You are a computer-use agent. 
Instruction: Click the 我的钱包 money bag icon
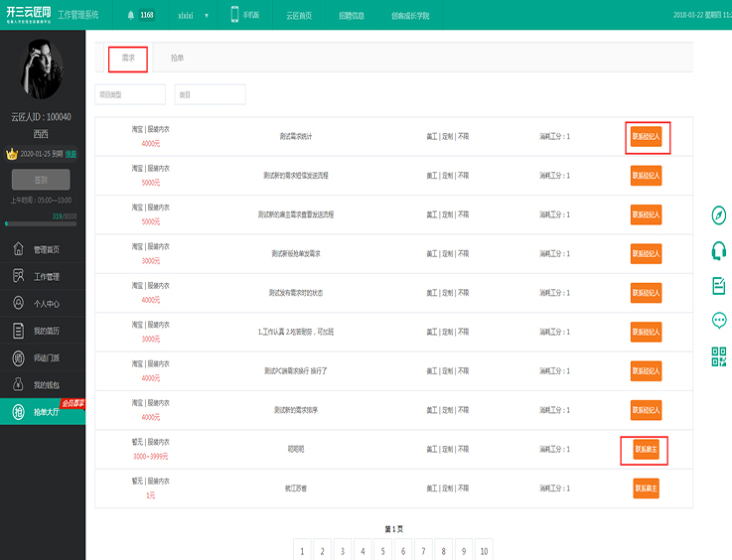pyautogui.click(x=18, y=384)
